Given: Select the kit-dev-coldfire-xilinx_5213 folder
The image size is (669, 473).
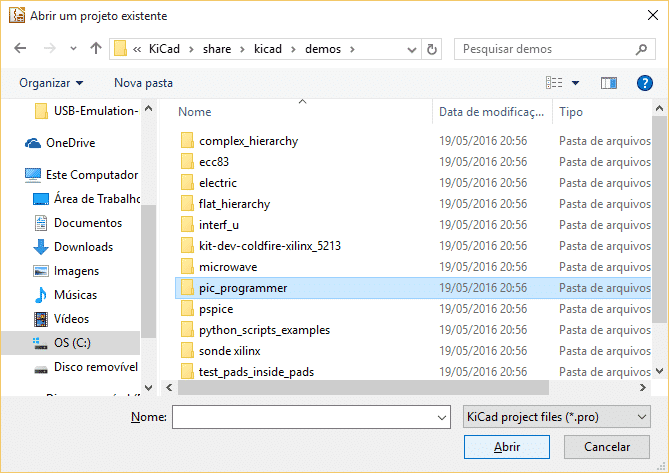Looking at the screenshot, I should click(413, 246).
